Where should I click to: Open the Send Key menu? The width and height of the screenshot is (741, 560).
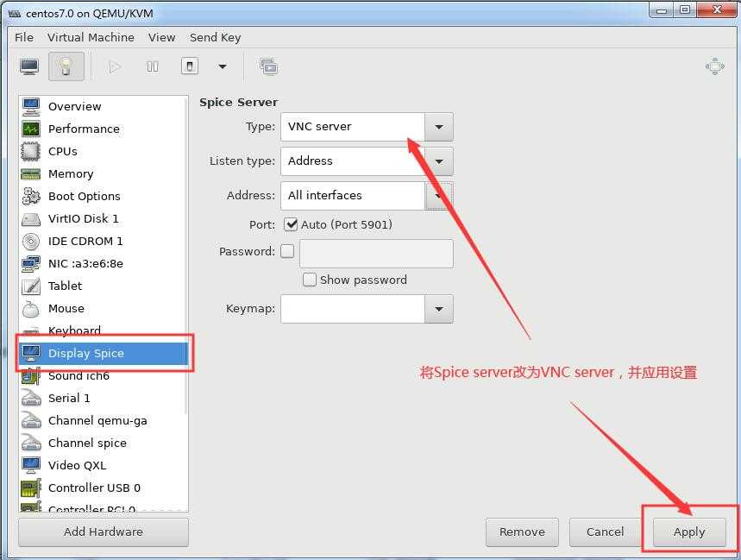[216, 37]
